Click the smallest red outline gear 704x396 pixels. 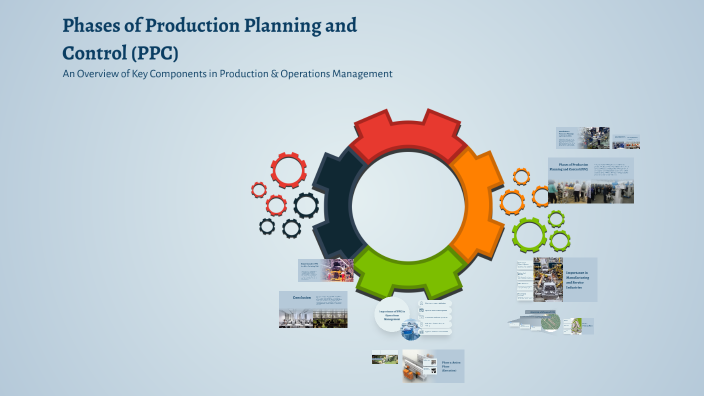pyautogui.click(x=259, y=190)
